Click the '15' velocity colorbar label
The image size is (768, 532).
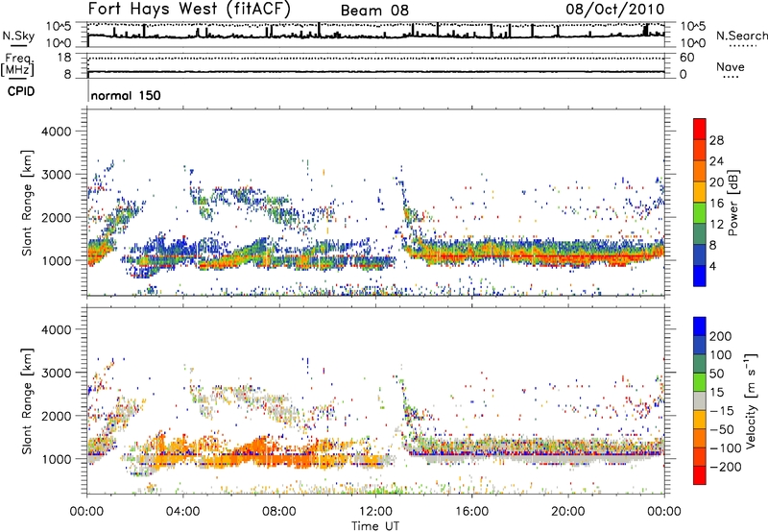(x=716, y=393)
